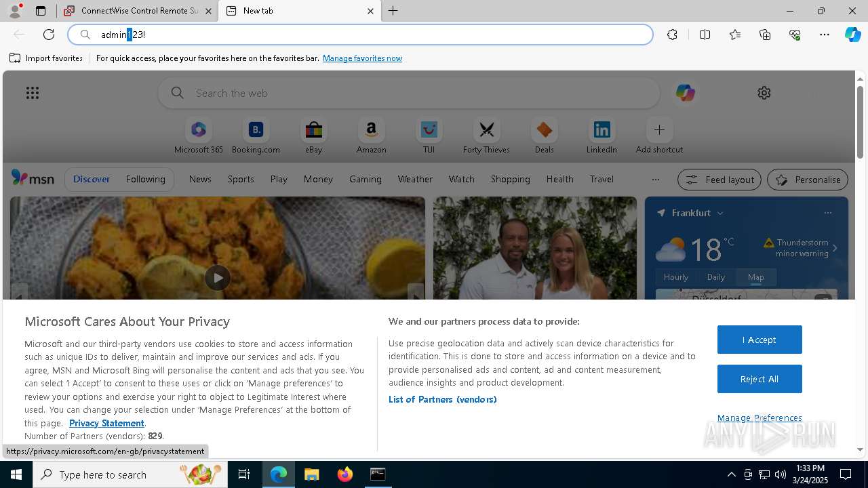This screenshot has height=488, width=868.
Task: Open the Health category
Action: click(x=560, y=179)
